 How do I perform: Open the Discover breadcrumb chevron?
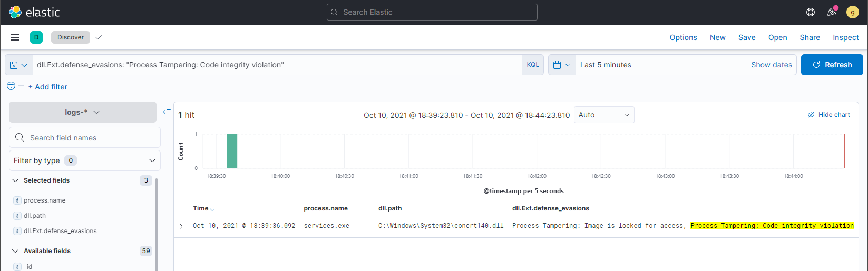click(99, 37)
